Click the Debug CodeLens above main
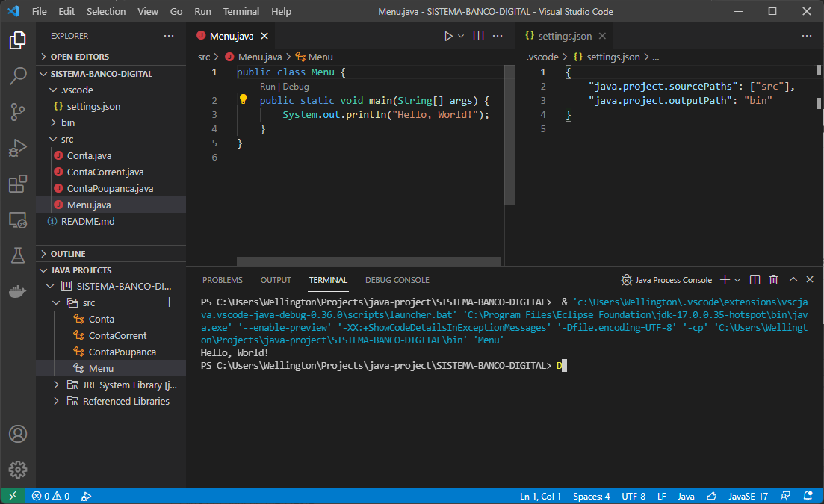This screenshot has height=504, width=824. click(296, 87)
